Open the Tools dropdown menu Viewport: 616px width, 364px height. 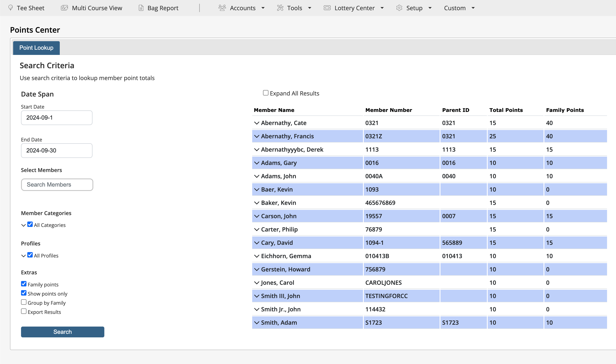click(310, 8)
